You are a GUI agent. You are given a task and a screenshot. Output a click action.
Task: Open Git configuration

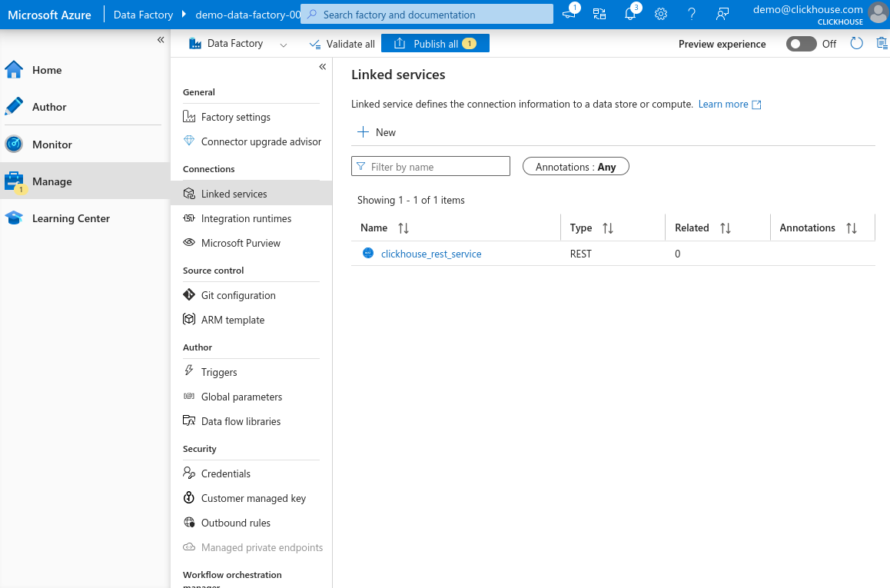point(238,295)
